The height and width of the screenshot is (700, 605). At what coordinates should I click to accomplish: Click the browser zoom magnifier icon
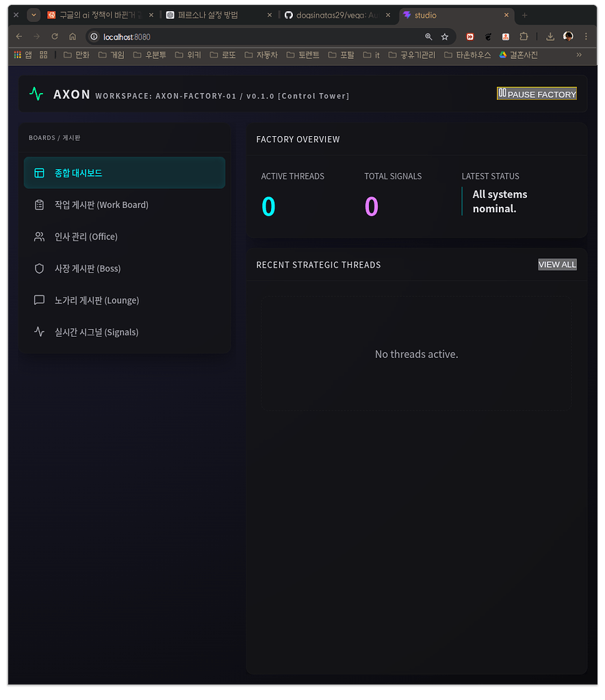pos(428,37)
